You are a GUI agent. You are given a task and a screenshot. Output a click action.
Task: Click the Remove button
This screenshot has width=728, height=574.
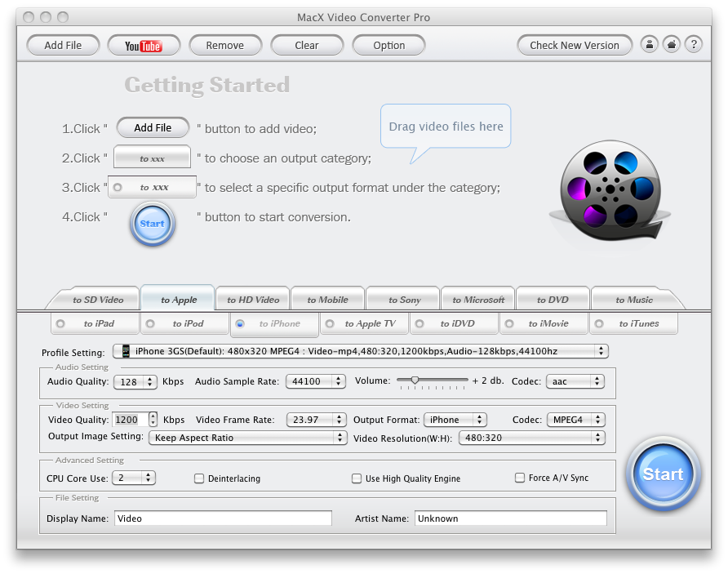[x=225, y=46]
